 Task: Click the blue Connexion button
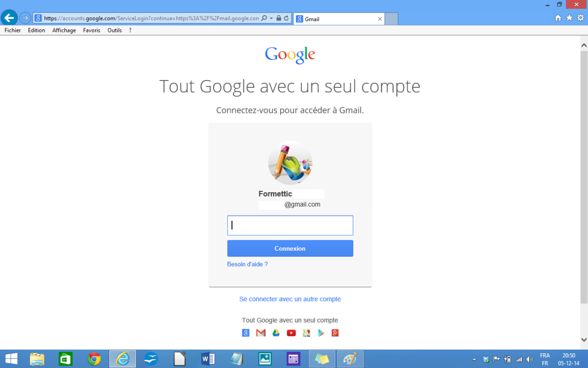point(290,248)
